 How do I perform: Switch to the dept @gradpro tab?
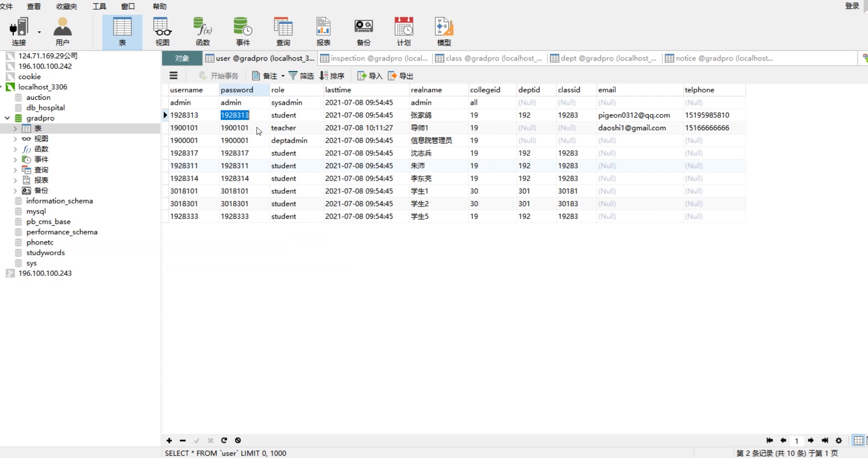click(604, 58)
